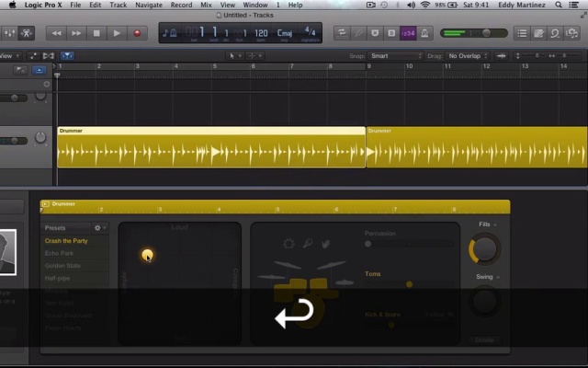The image size is (588, 368).
Task: Select the Crash the Party preset
Action: coord(66,241)
